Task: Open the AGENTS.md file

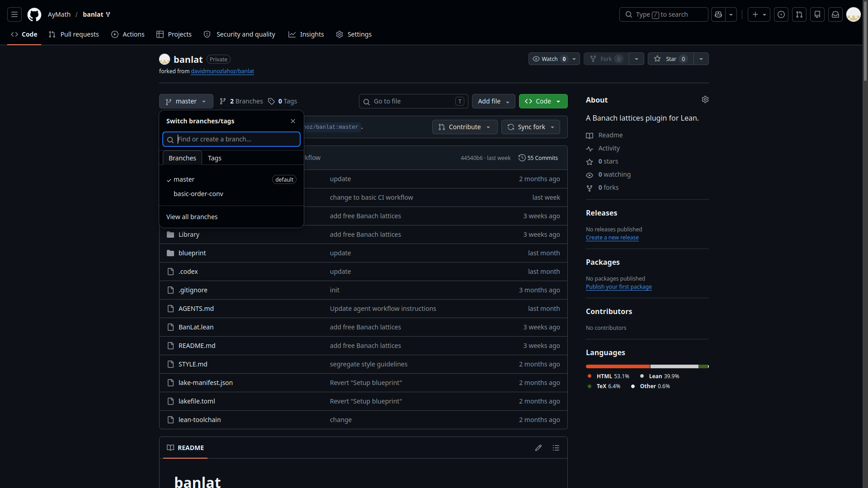Action: tap(196, 309)
